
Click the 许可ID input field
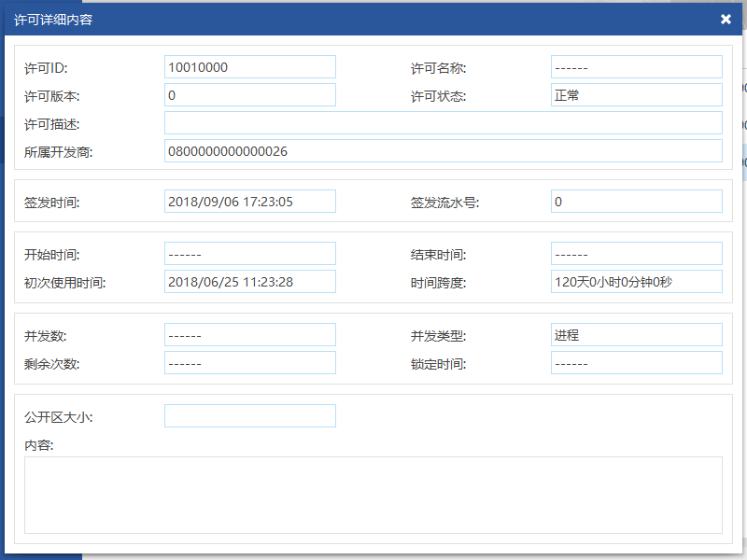(249, 67)
